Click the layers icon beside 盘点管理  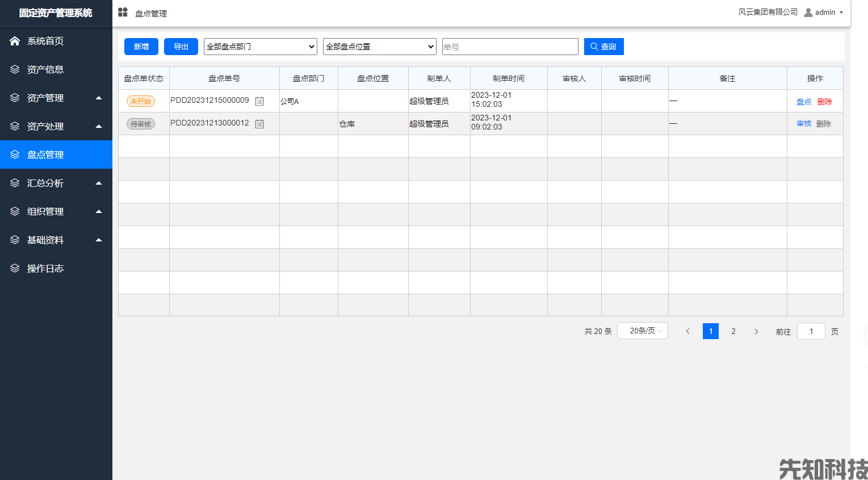coord(15,155)
